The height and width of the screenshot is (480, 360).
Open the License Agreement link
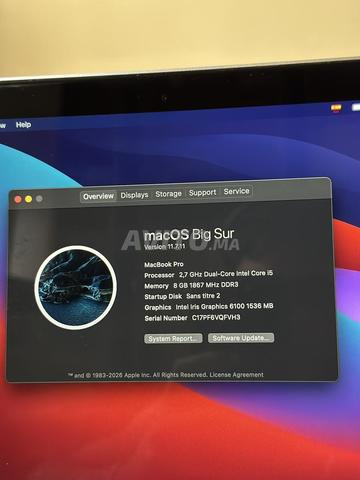(x=236, y=375)
